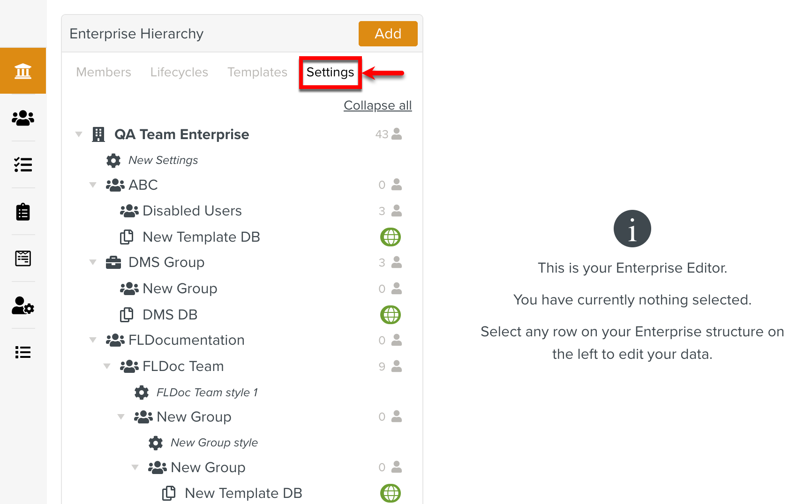812x504 pixels.
Task: Switch to the Lifecycles tab
Action: [179, 72]
